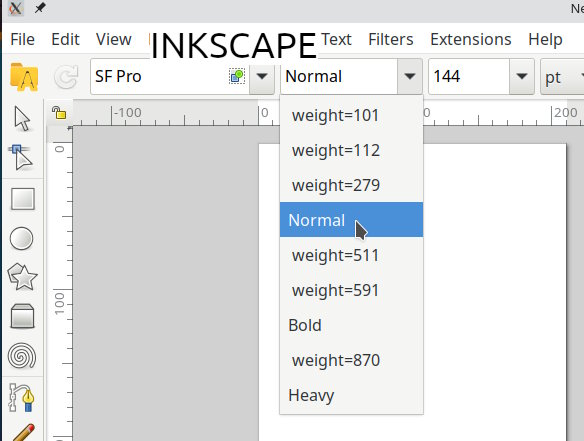The image size is (584, 441).
Task: Toggle the guide lock icon by rulers
Action: [x=59, y=112]
